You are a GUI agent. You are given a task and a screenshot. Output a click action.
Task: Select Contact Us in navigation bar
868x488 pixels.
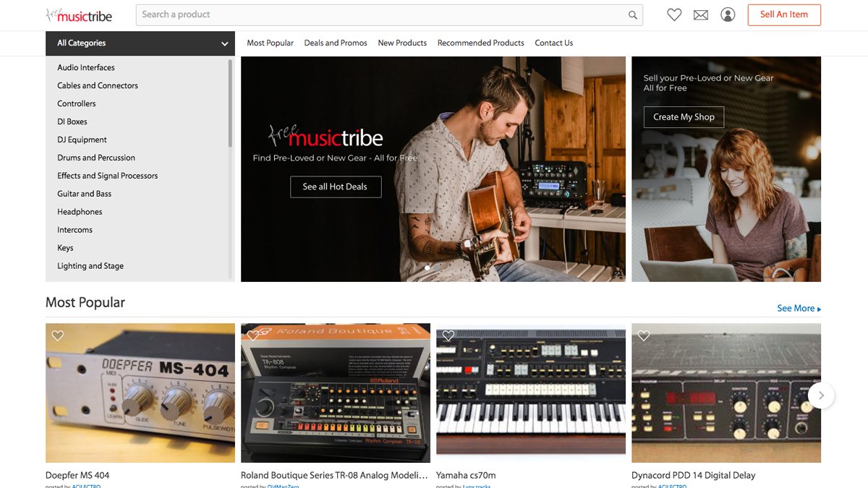pyautogui.click(x=554, y=43)
